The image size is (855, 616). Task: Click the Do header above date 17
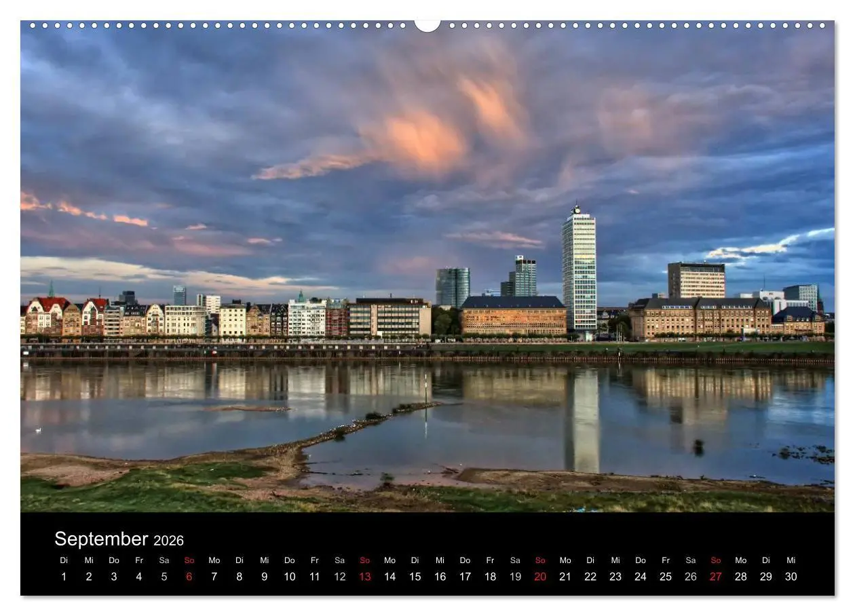click(465, 560)
